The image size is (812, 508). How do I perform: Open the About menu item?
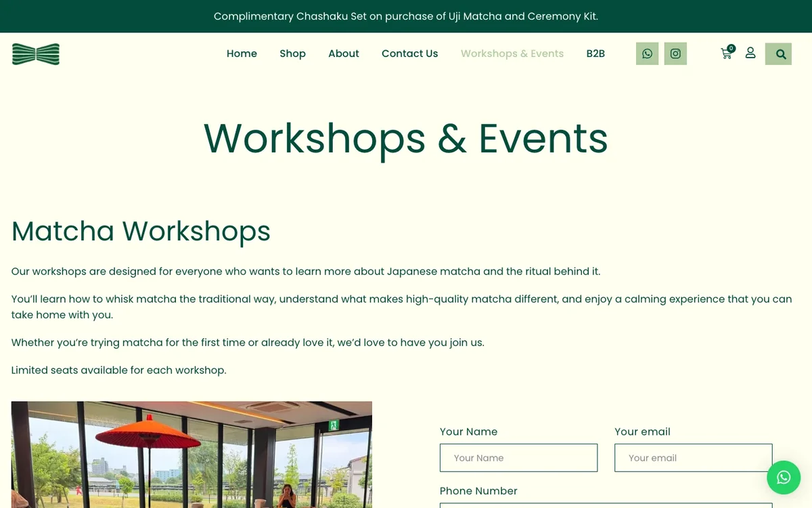pos(344,54)
